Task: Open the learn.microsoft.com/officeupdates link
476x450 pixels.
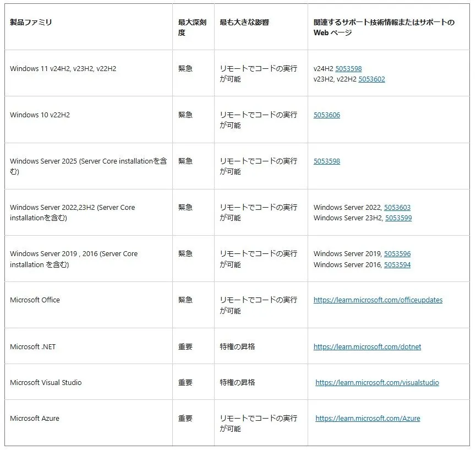Action: pos(378,300)
